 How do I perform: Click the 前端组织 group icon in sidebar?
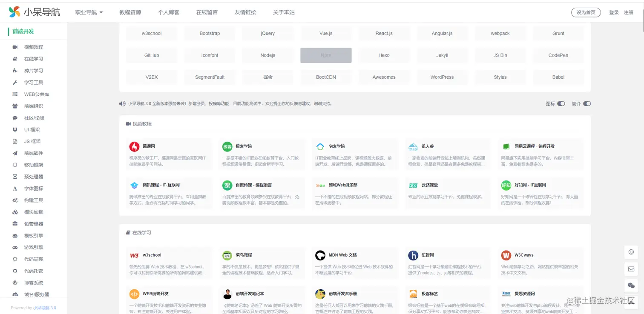coord(15,106)
